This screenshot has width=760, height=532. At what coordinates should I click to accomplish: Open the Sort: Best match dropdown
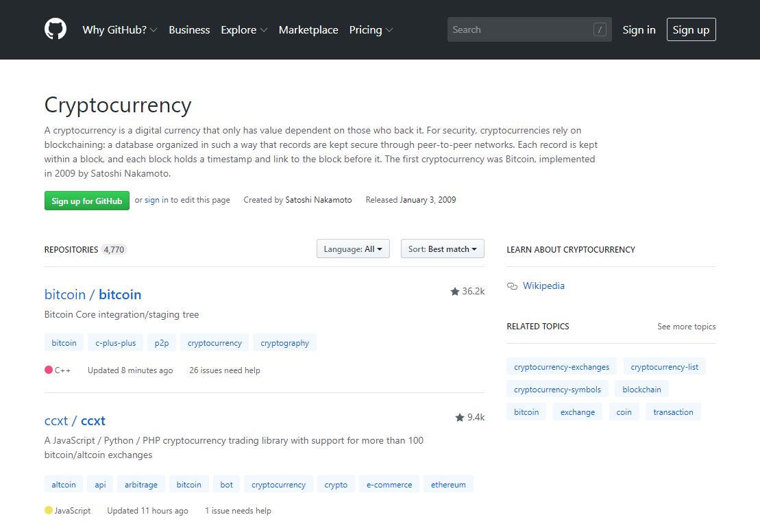tap(443, 249)
